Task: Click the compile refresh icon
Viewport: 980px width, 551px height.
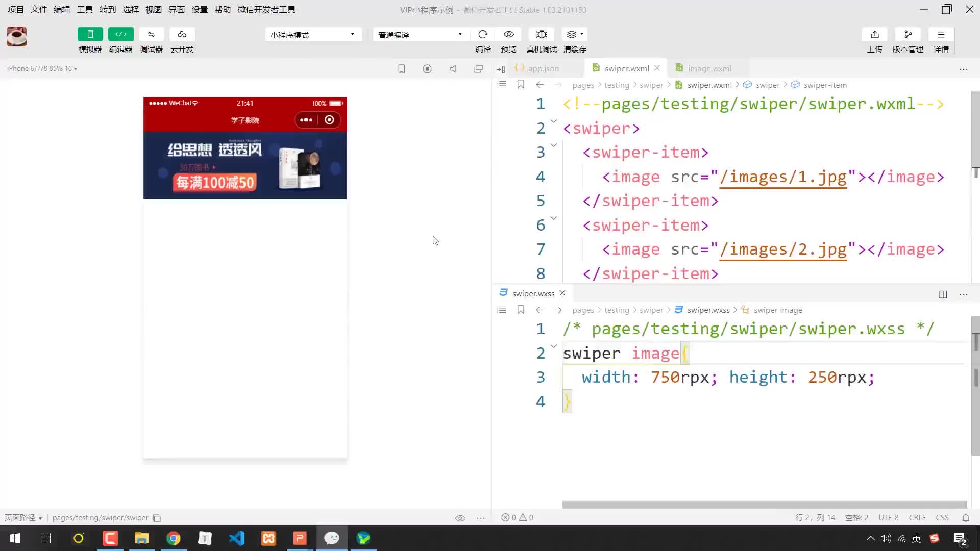Action: [483, 34]
